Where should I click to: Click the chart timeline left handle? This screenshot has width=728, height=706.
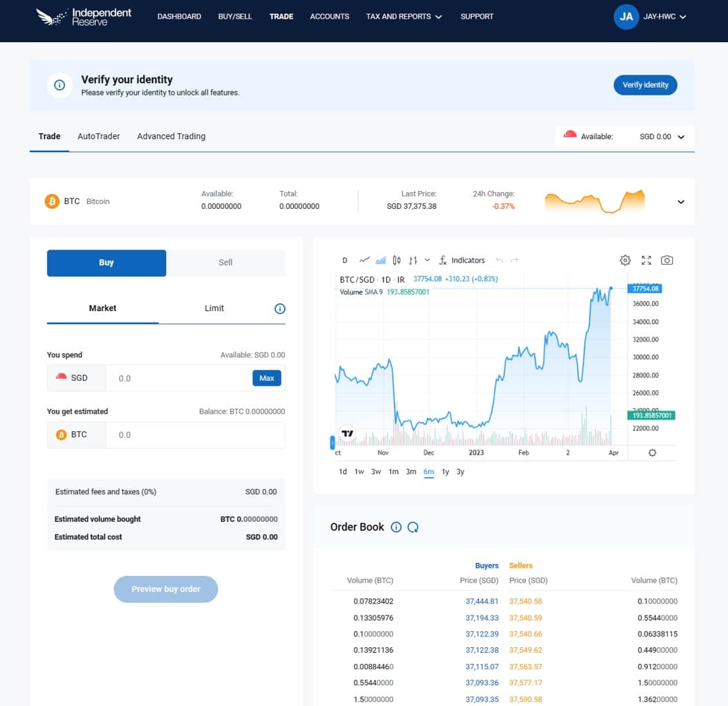click(x=332, y=442)
